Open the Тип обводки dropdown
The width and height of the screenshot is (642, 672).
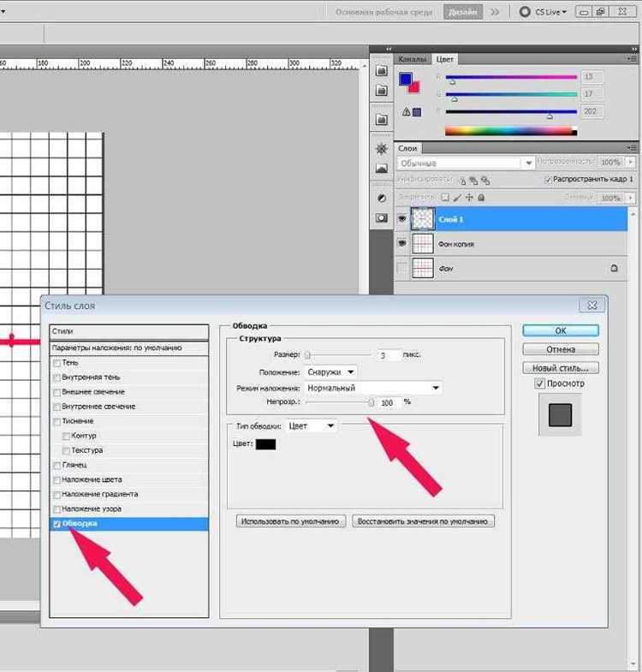pos(311,426)
